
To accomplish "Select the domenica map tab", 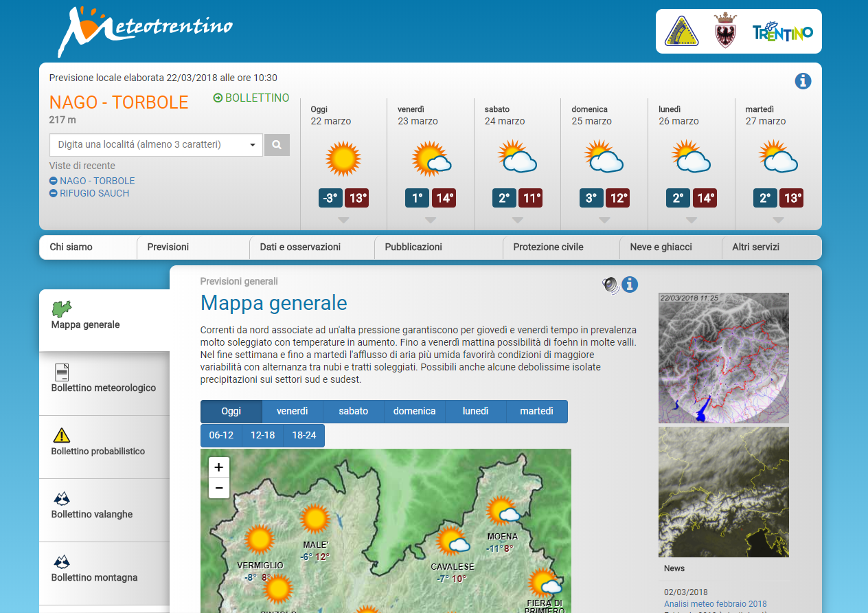I will 415,412.
